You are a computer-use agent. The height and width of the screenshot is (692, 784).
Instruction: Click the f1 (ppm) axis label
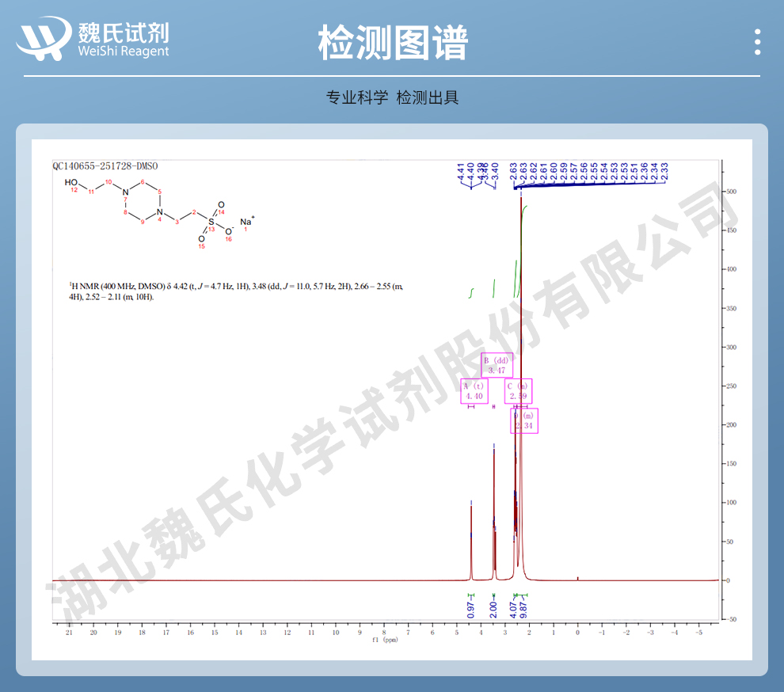tap(385, 640)
